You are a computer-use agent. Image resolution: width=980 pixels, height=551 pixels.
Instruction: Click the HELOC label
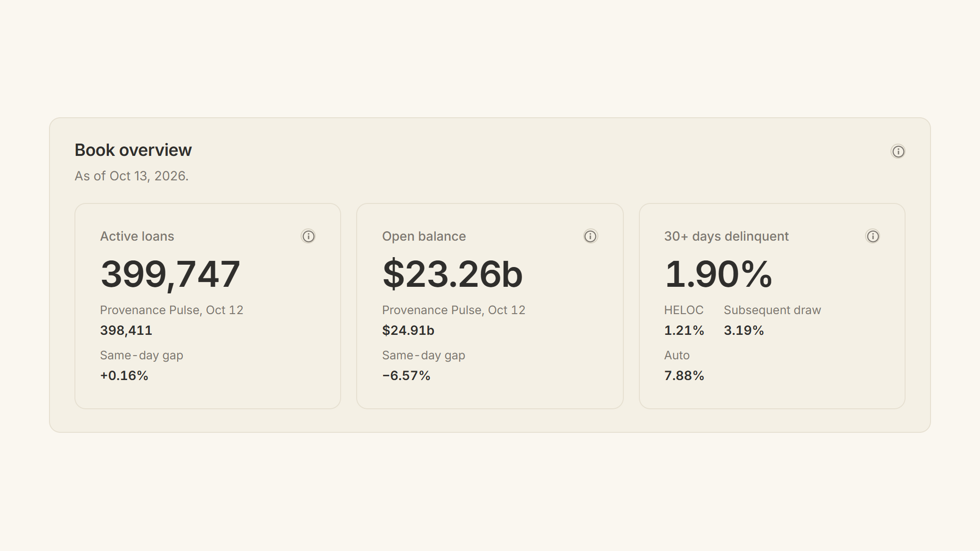683,310
